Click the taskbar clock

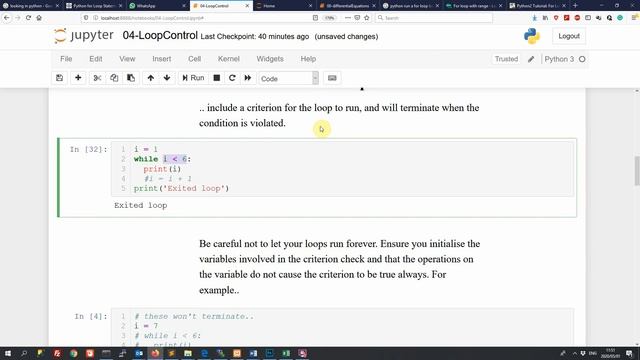(x=611, y=353)
